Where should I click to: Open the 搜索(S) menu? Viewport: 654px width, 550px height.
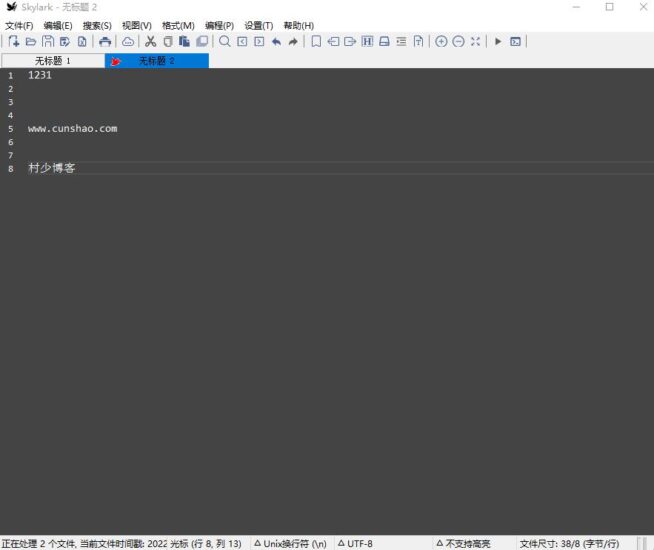click(x=97, y=25)
